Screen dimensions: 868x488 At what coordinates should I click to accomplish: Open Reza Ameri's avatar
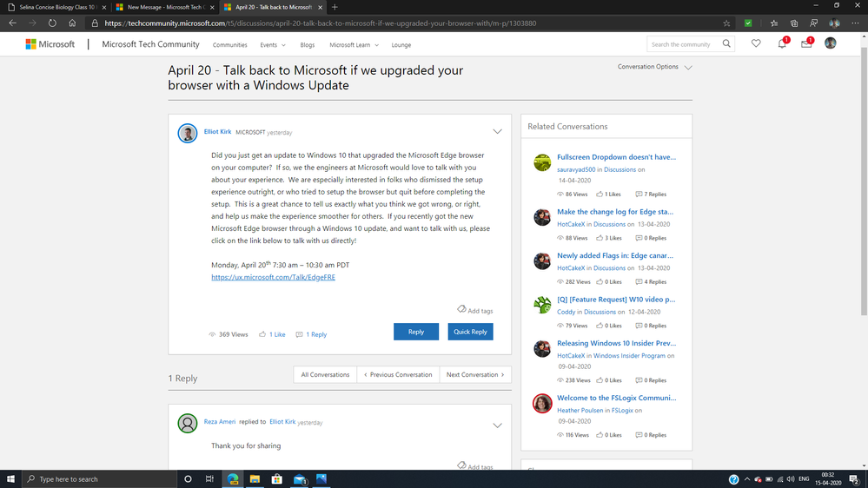click(x=188, y=423)
